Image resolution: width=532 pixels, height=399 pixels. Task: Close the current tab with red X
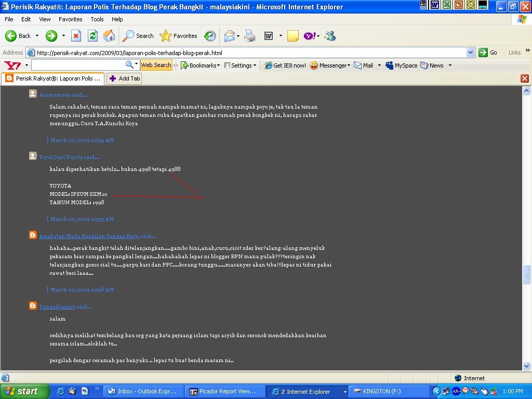(525, 78)
